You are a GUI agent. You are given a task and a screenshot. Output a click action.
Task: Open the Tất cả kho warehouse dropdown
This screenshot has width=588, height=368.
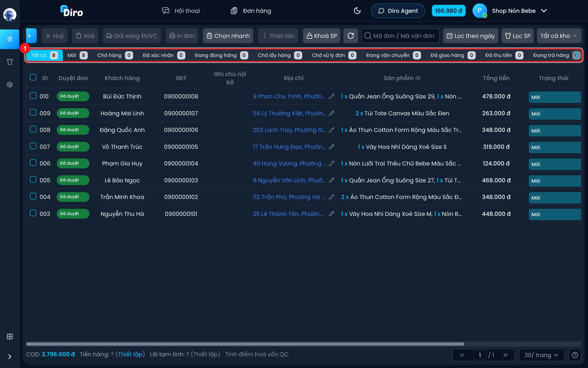(x=559, y=36)
